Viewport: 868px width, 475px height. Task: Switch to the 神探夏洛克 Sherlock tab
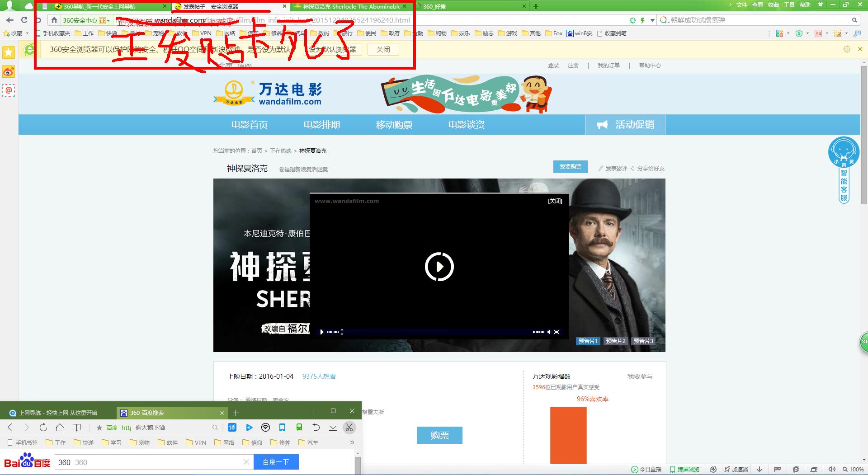(x=350, y=6)
